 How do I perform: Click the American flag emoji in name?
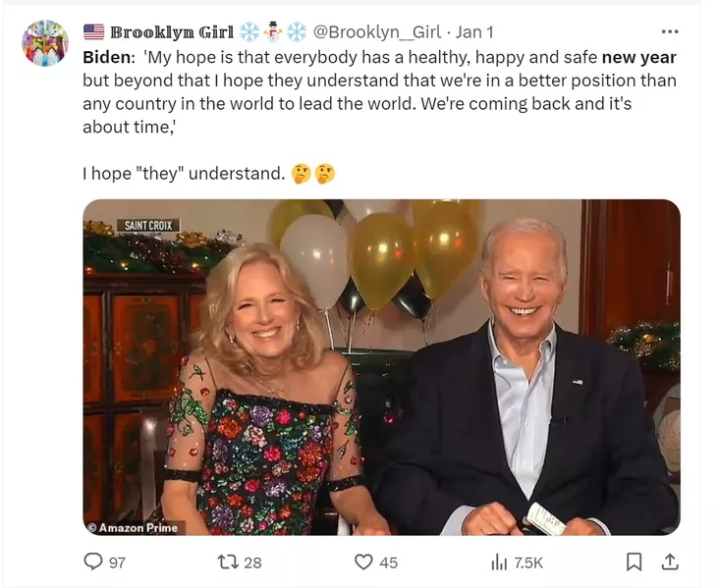(x=93, y=32)
